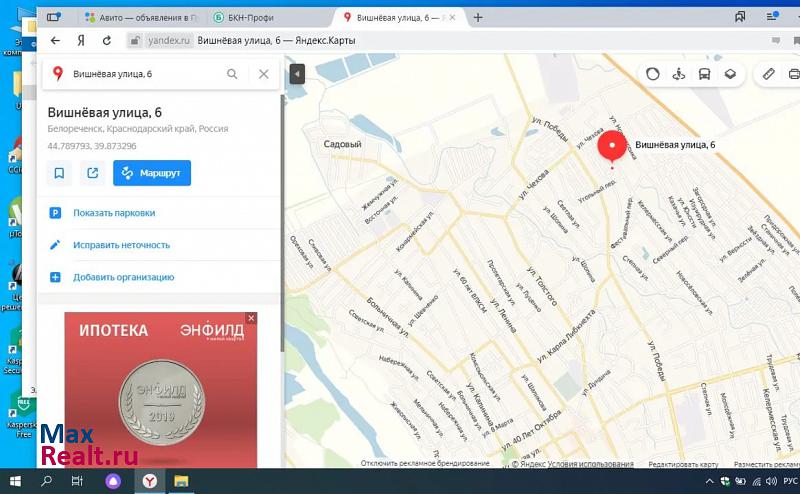Save the place with the bookmark icon

[59, 173]
